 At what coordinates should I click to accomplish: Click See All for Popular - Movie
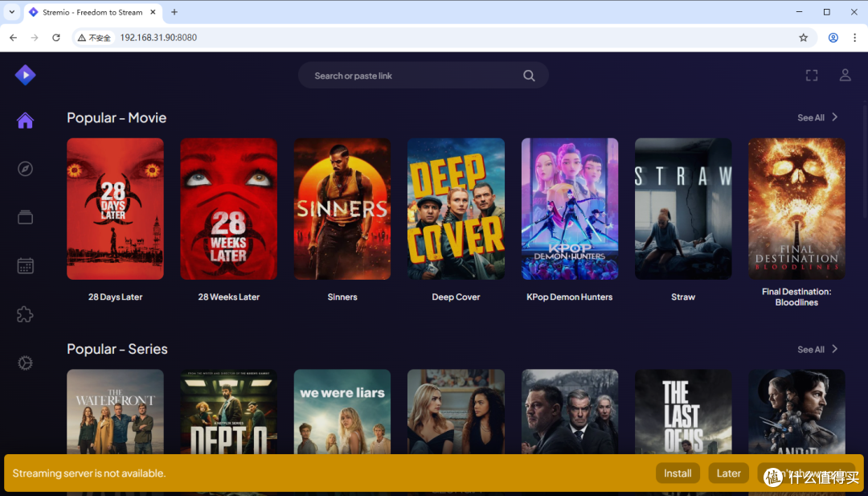pos(817,117)
